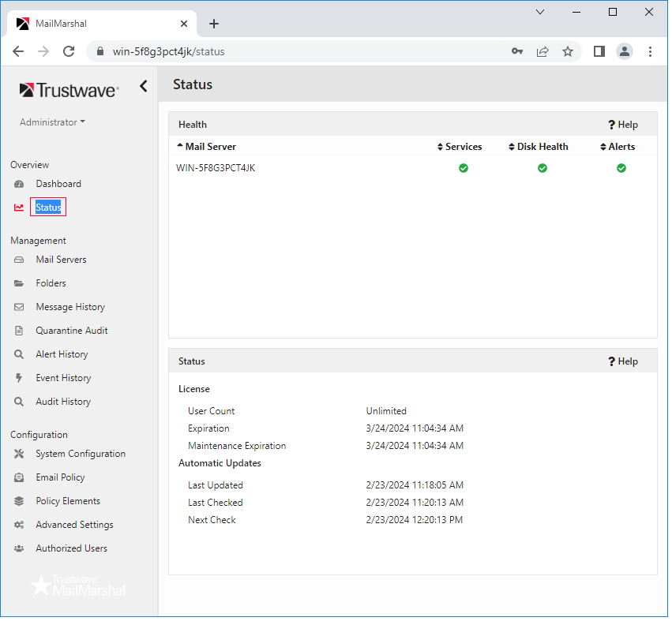Click the share icon in the address bar
The width and height of the screenshot is (672, 621).
coord(542,51)
